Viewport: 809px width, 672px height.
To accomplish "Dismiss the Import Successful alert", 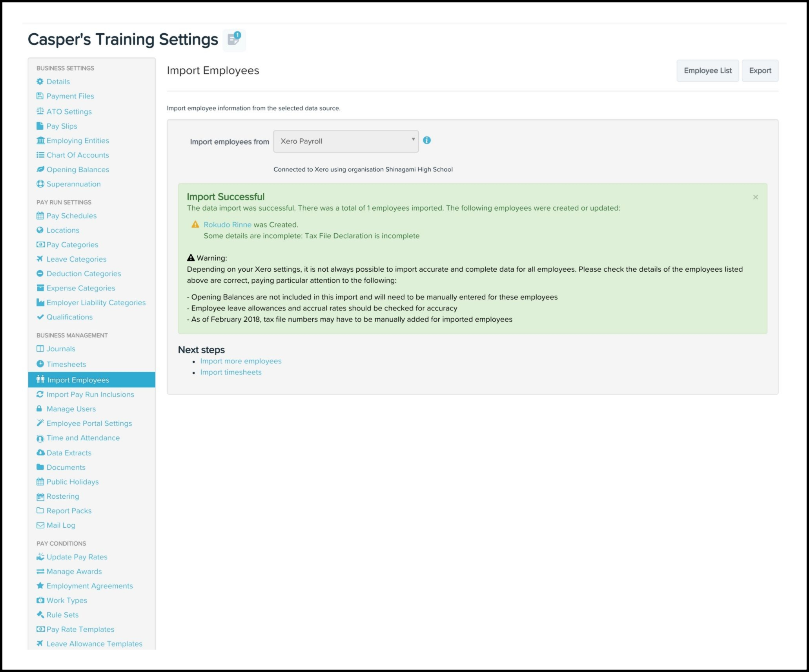I will [x=755, y=197].
